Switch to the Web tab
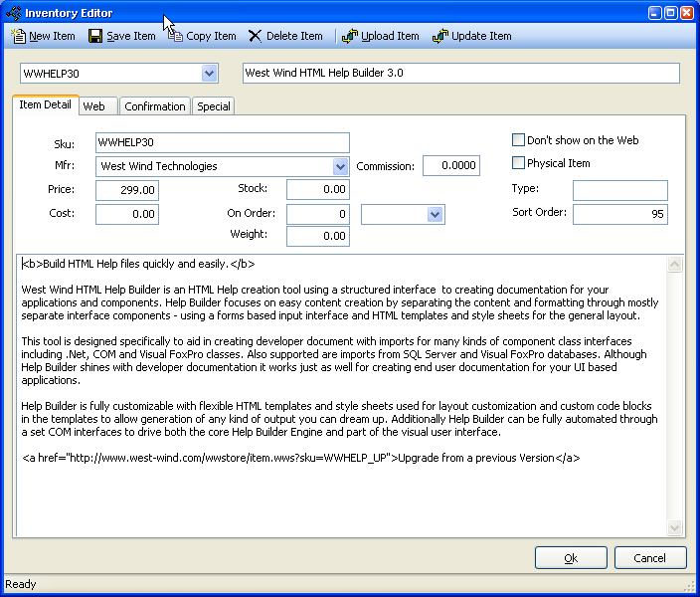Image resolution: width=700 pixels, height=597 pixels. pos(94,106)
